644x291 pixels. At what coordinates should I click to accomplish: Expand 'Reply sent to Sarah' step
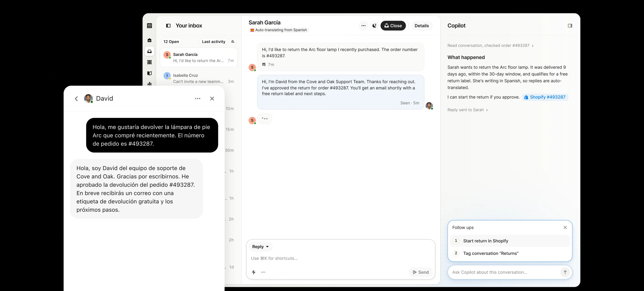click(x=468, y=110)
